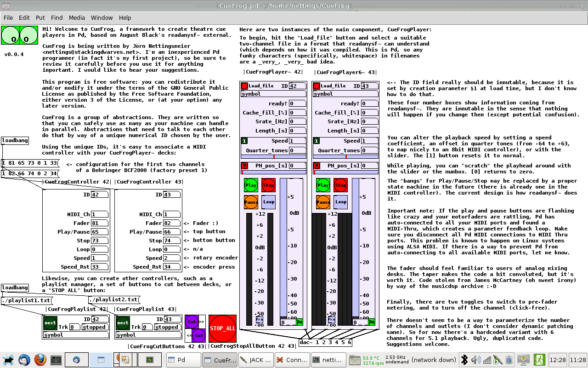Click the red Load_file bang on player 43

tap(317, 86)
